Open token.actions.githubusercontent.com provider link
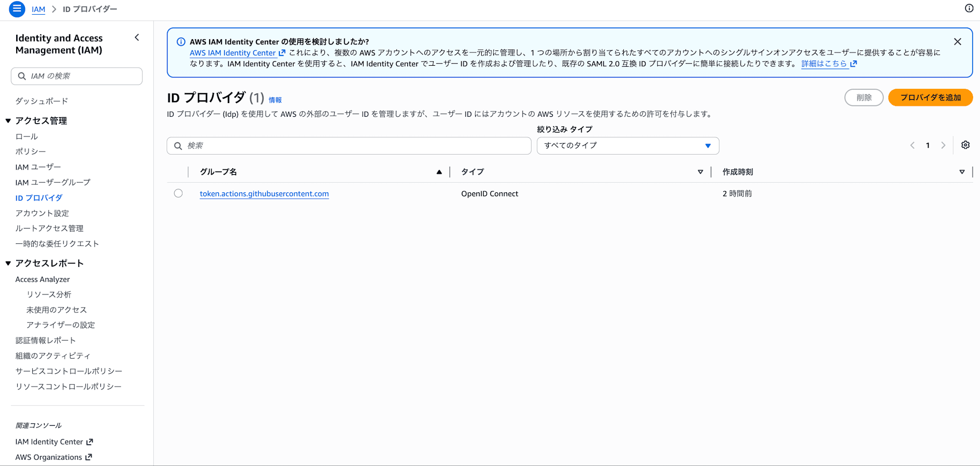 click(264, 194)
